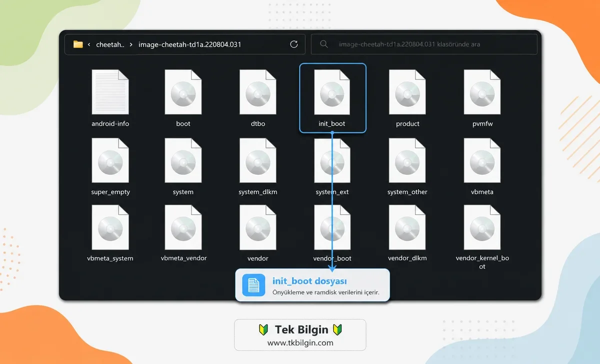Image resolution: width=600 pixels, height=364 pixels.
Task: Click the vbmeta_system file name label
Action: coord(110,259)
